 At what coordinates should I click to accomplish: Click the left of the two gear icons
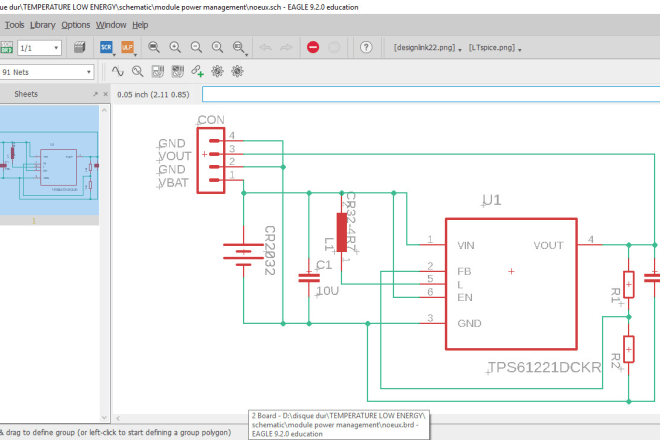point(217,72)
